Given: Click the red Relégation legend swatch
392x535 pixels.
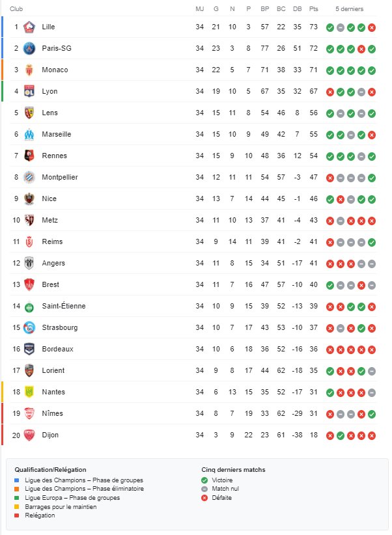Looking at the screenshot, I should 17,515.
